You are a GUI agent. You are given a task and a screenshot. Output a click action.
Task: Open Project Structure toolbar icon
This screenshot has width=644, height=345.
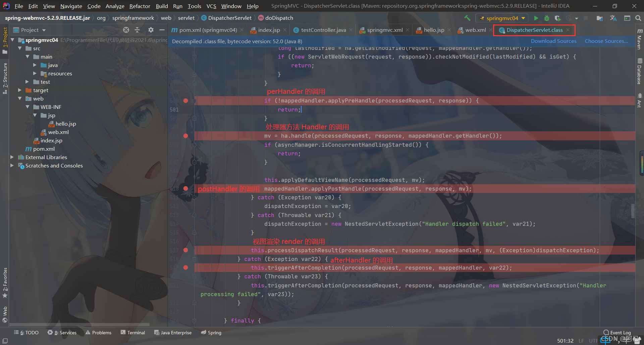(x=600, y=18)
